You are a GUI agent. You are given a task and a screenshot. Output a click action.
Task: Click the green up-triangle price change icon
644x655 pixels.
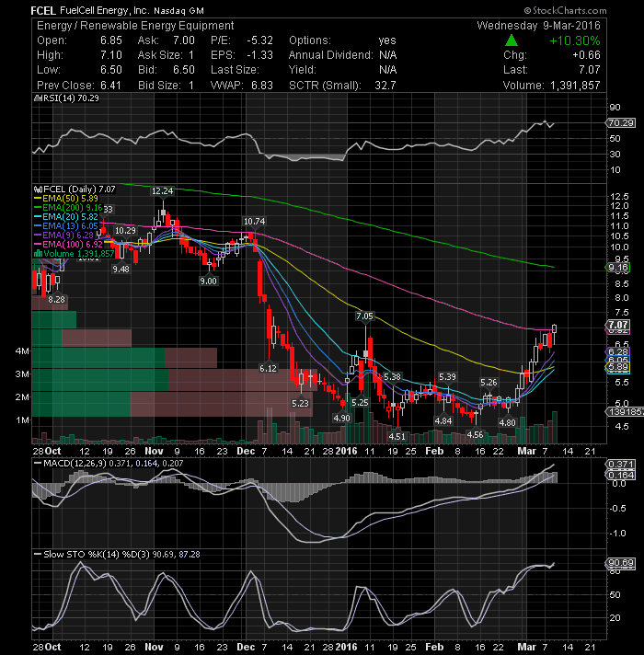pyautogui.click(x=512, y=40)
